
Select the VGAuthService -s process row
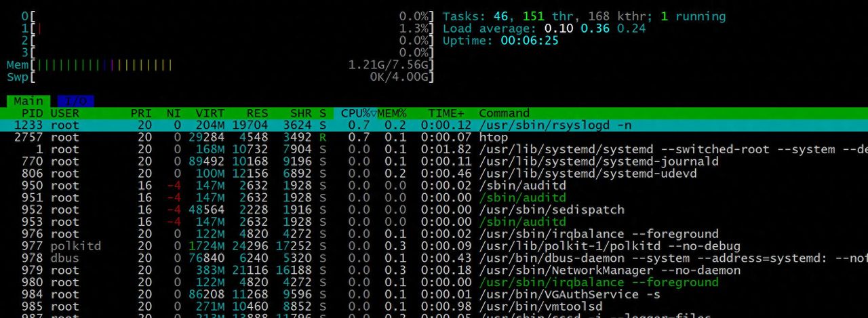pyautogui.click(x=434, y=294)
